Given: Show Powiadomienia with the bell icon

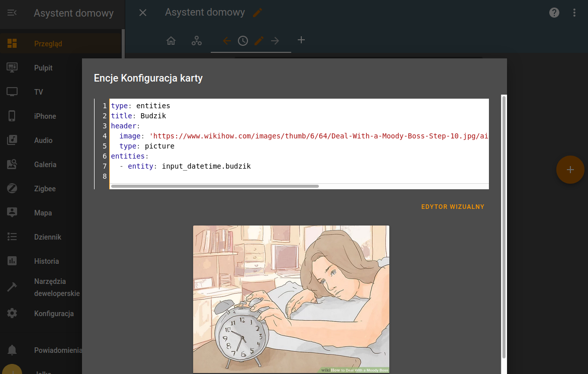Looking at the screenshot, I should click(x=12, y=350).
